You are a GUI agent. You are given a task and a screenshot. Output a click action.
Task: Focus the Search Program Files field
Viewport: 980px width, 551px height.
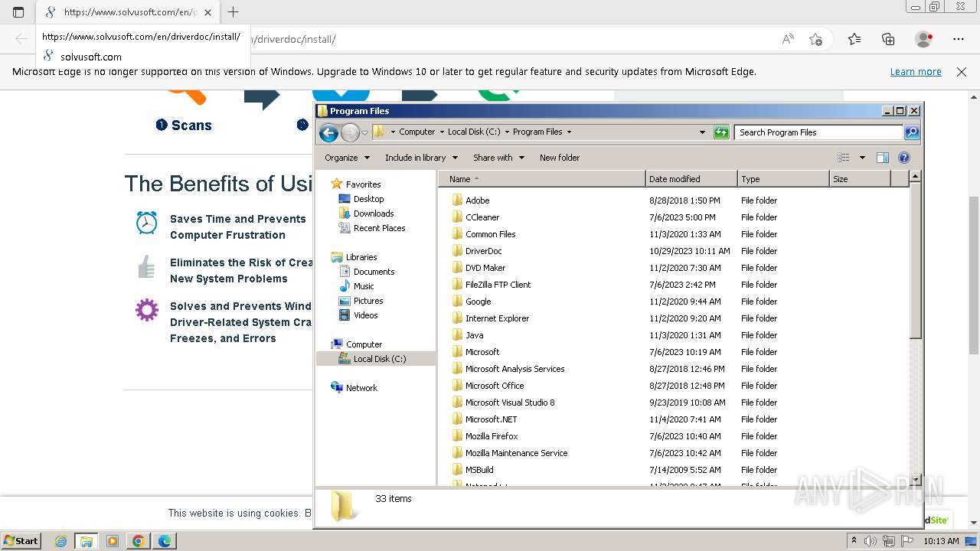tap(818, 132)
